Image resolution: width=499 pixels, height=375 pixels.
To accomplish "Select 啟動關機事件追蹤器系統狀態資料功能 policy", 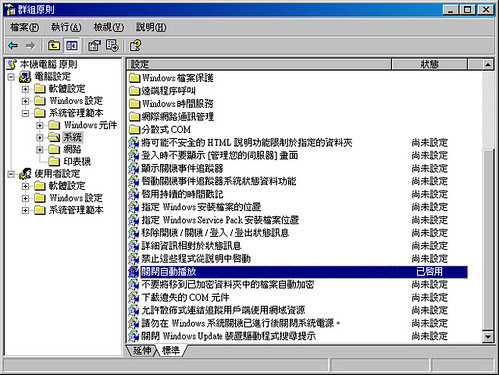I will click(219, 181).
